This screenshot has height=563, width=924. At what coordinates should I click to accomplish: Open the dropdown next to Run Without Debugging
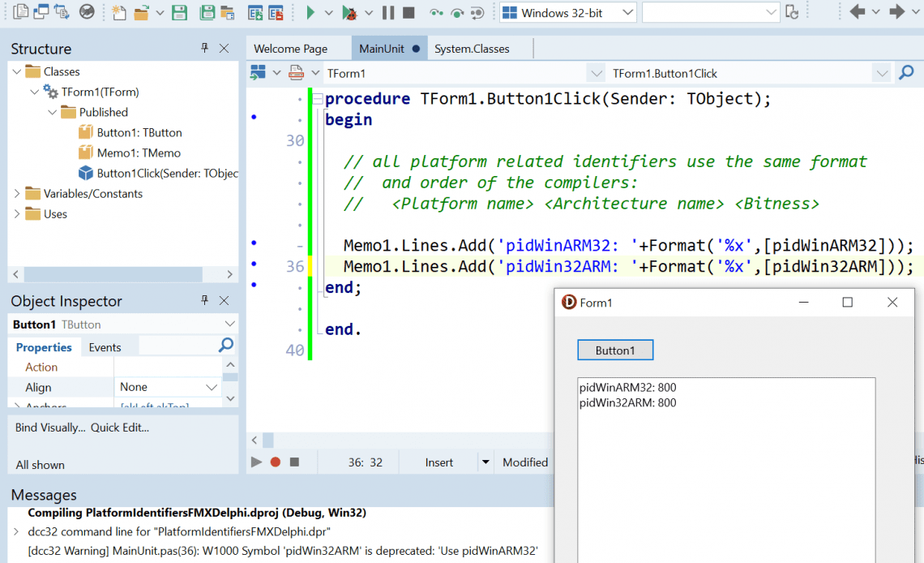[x=329, y=13]
